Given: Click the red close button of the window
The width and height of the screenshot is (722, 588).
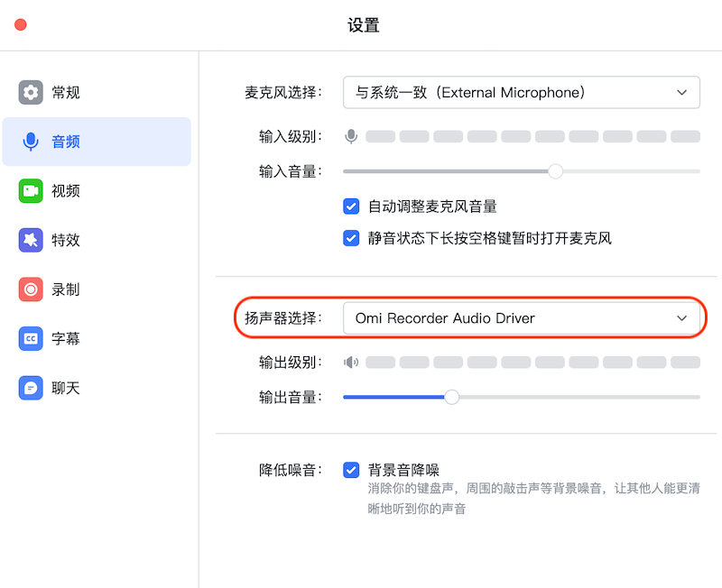Looking at the screenshot, I should (x=20, y=25).
